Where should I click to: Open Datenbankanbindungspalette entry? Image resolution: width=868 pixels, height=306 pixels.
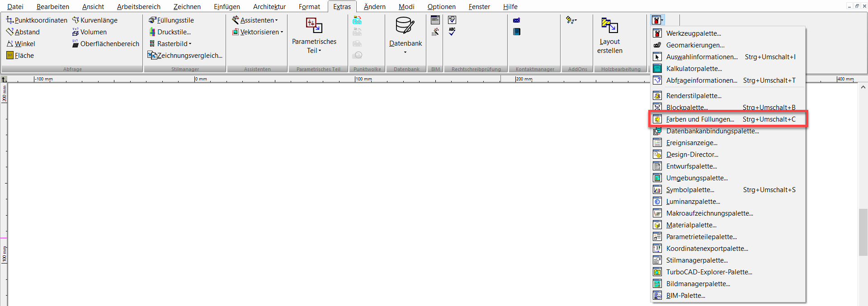[728, 131]
